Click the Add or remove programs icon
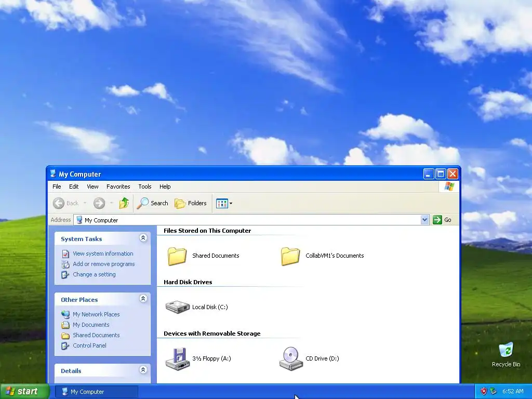 click(65, 264)
